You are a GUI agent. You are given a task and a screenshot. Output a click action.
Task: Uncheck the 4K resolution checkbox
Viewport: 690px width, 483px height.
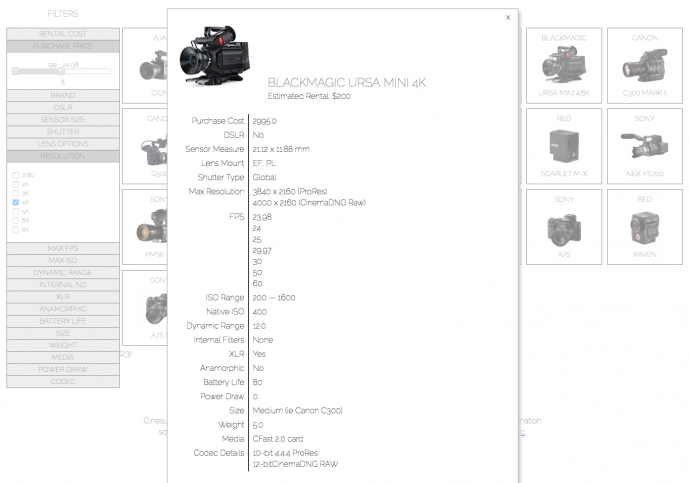click(x=16, y=202)
